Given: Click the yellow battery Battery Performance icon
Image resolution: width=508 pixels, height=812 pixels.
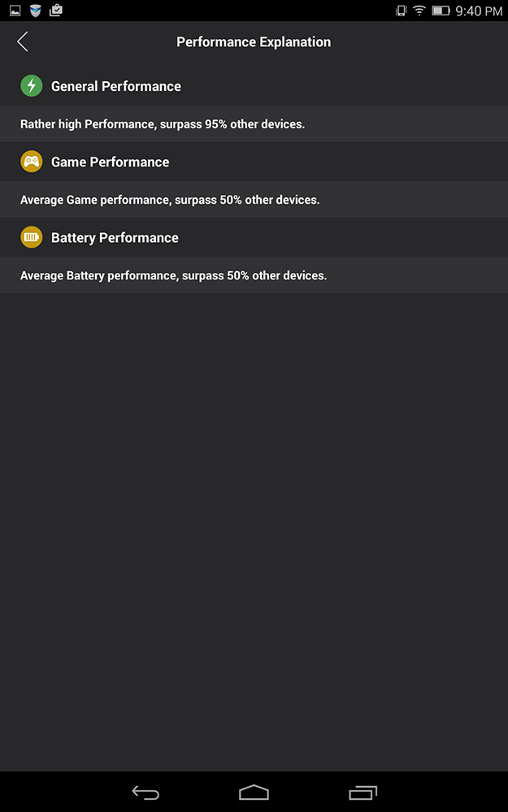Looking at the screenshot, I should click(x=31, y=237).
